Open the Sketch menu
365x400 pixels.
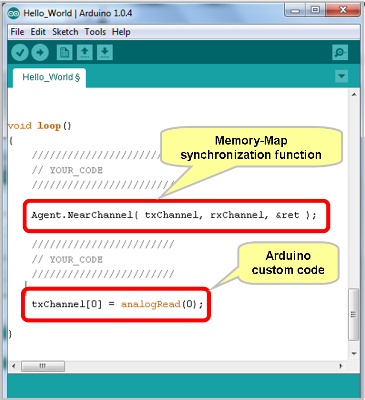pyautogui.click(x=65, y=32)
